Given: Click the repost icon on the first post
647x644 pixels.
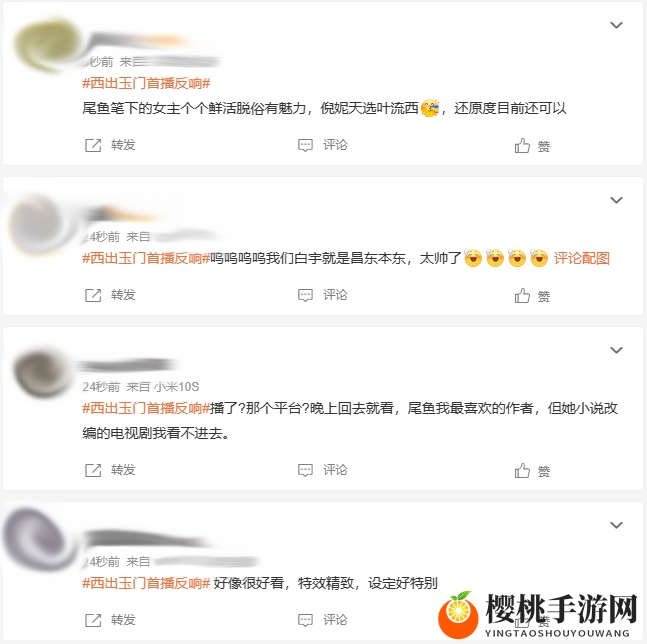Looking at the screenshot, I should pyautogui.click(x=93, y=145).
